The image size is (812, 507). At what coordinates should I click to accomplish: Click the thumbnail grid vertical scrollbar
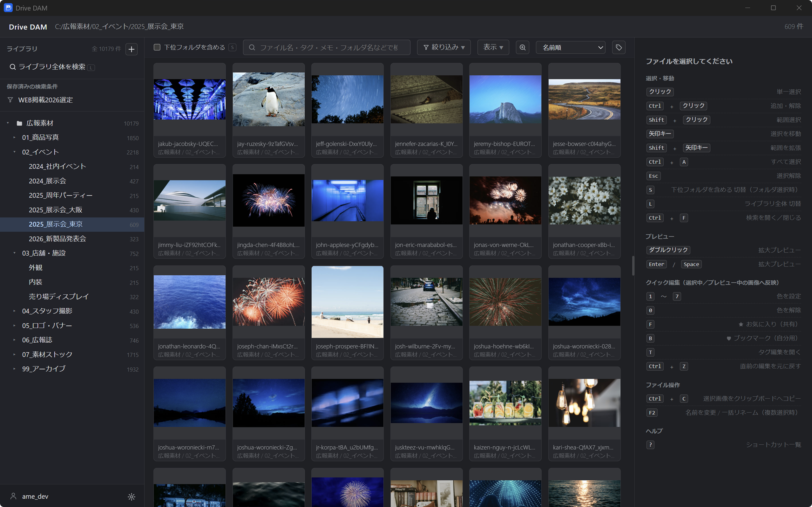[x=633, y=265]
